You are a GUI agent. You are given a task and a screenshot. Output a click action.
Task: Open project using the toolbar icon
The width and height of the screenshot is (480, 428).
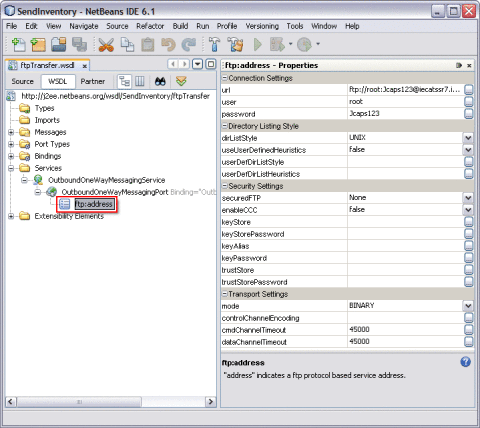point(59,44)
